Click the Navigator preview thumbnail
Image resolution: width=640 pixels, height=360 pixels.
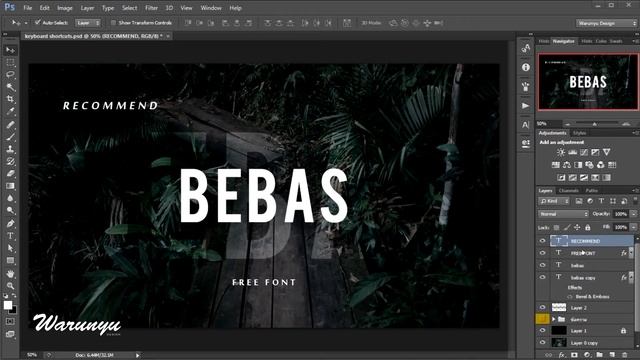588,82
